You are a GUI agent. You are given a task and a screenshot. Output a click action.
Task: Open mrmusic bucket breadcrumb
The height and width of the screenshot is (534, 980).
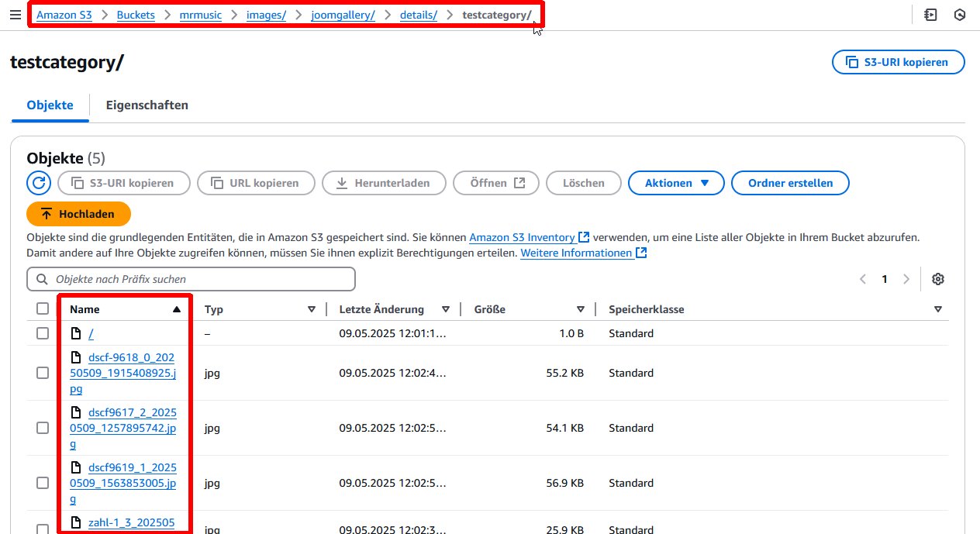[x=201, y=15]
